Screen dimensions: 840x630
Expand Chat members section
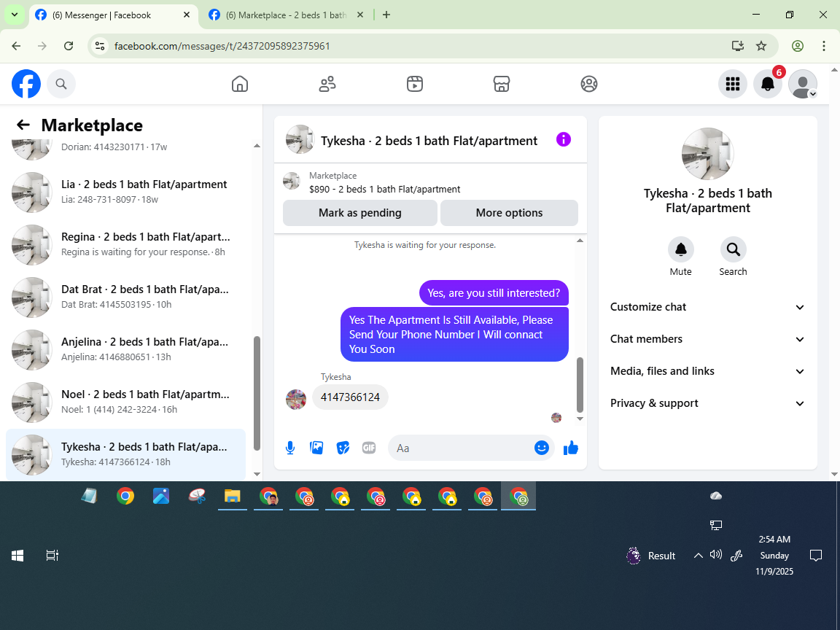click(x=708, y=339)
